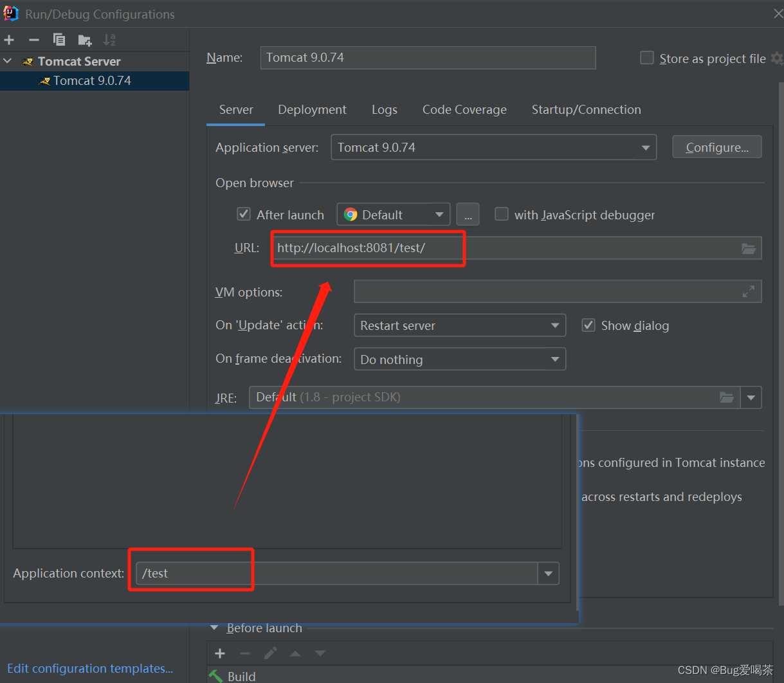Switch to the Code Coverage tab
The width and height of the screenshot is (784, 683).
coord(464,109)
